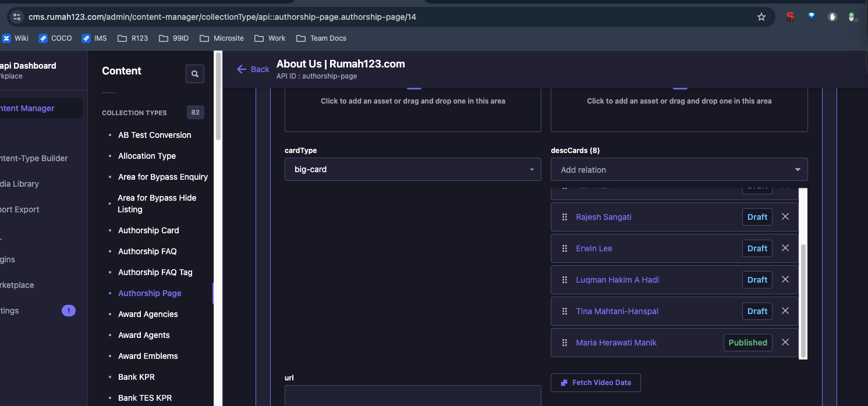Remove Tina Mahtani-Hanspal from descCards
The width and height of the screenshot is (868, 406).
click(x=785, y=311)
